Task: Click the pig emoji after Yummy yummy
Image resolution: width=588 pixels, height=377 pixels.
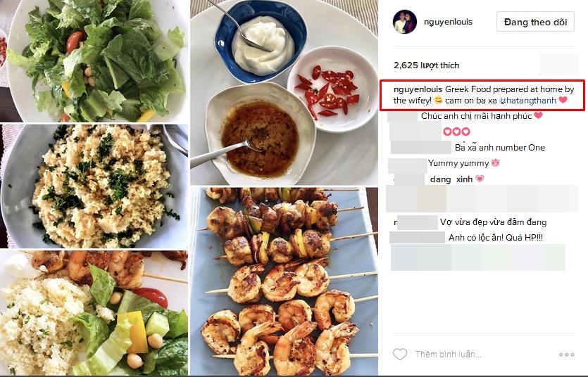Action: [x=495, y=163]
